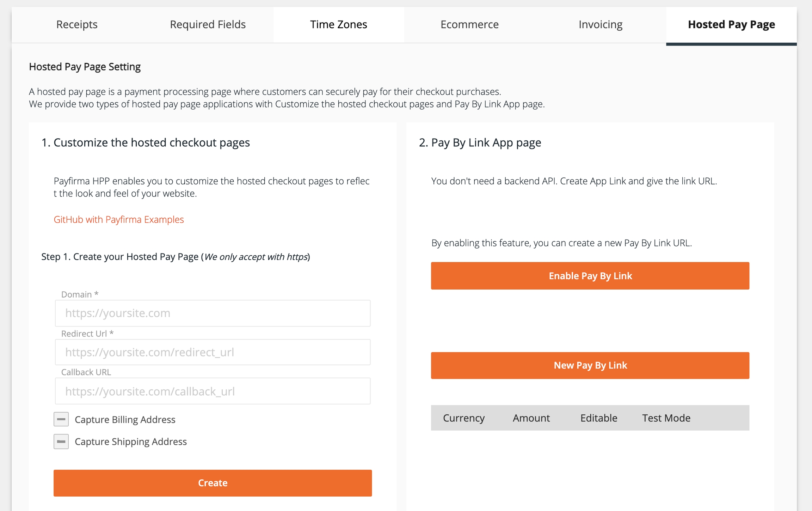The image size is (812, 511).
Task: Click the Editable column header
Action: coord(599,418)
